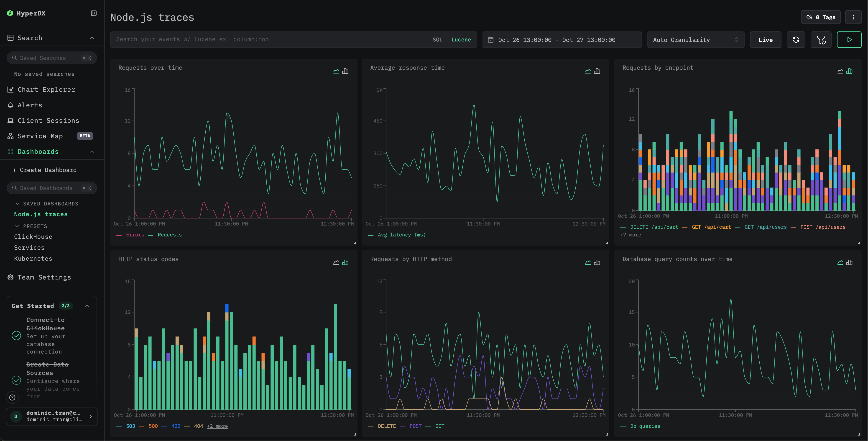Open the Auto Granularity dropdown
This screenshot has height=441, width=868.
coord(695,39)
